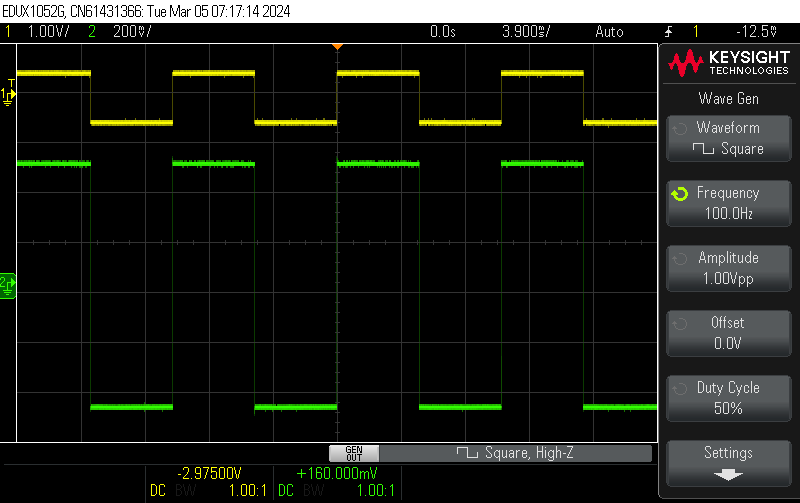Click the rising edge trigger icon
This screenshot has width=800, height=503.
click(668, 32)
